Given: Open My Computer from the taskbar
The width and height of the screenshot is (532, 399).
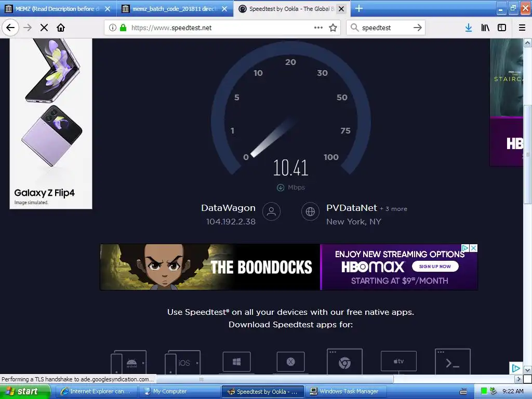Looking at the screenshot, I should (x=179, y=392).
